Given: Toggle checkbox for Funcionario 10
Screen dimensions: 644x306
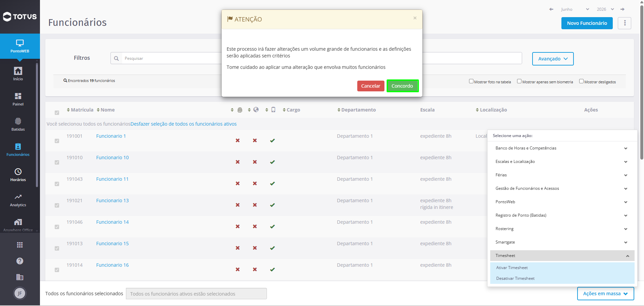Looking at the screenshot, I should pyautogui.click(x=57, y=162).
